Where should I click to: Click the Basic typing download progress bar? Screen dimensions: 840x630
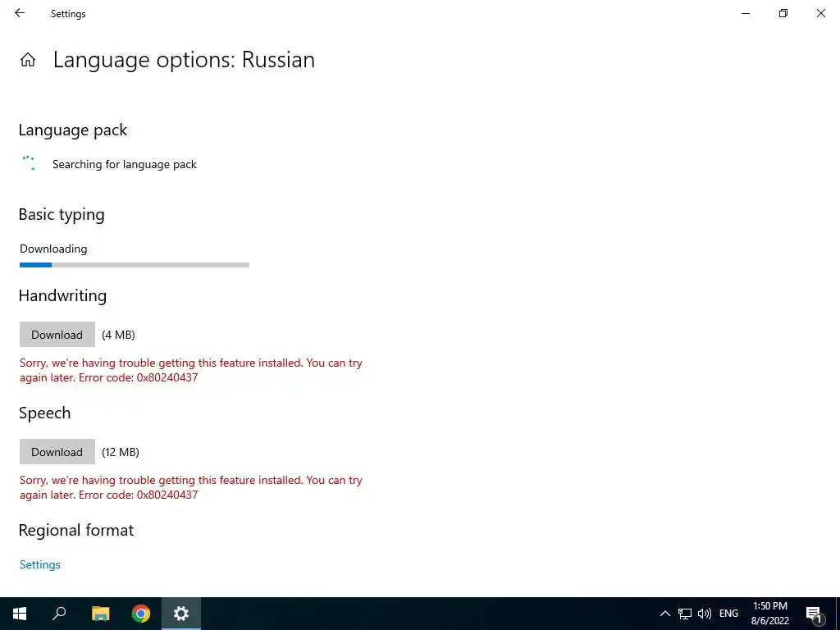coord(135,265)
